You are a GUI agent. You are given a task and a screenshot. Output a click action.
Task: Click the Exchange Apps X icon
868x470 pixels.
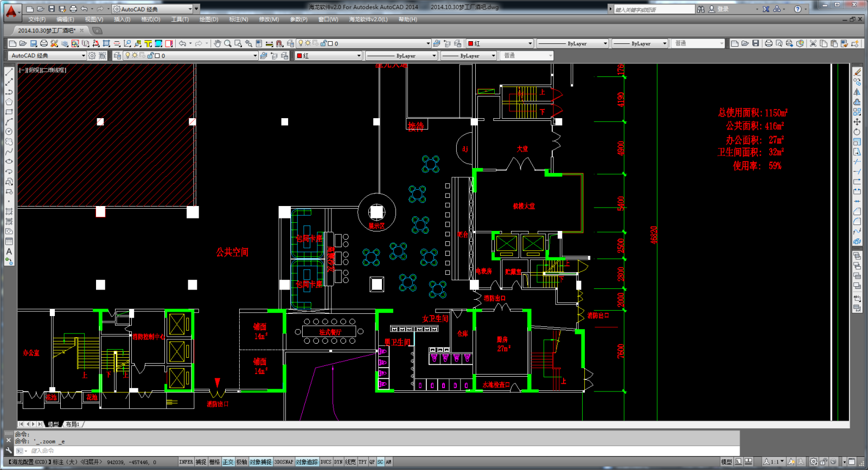766,9
